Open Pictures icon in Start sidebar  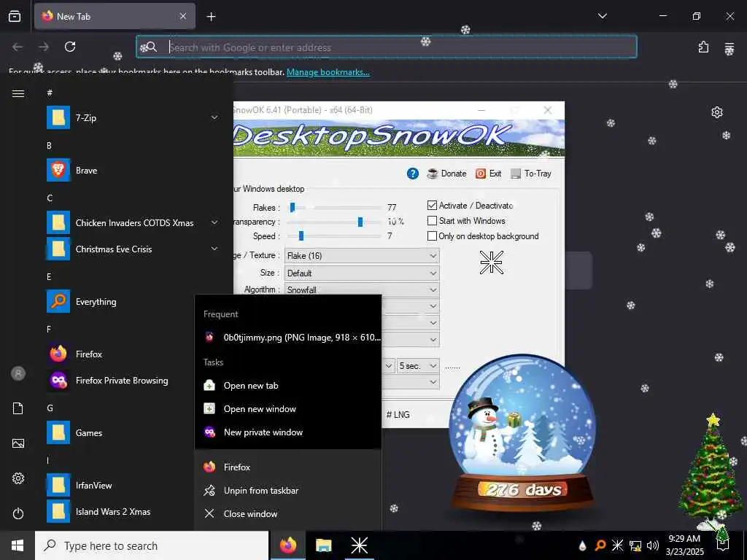[x=18, y=443]
